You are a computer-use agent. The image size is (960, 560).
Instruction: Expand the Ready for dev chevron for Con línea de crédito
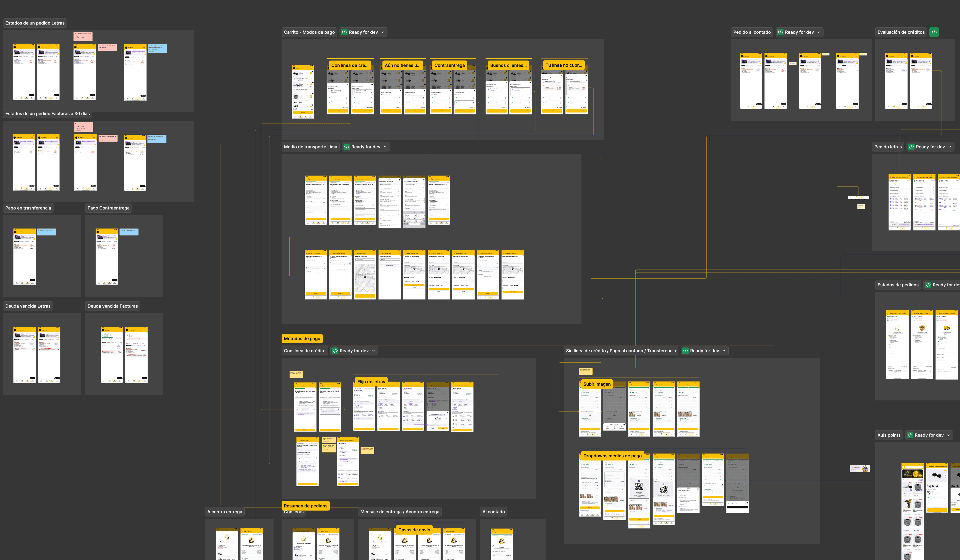point(373,351)
